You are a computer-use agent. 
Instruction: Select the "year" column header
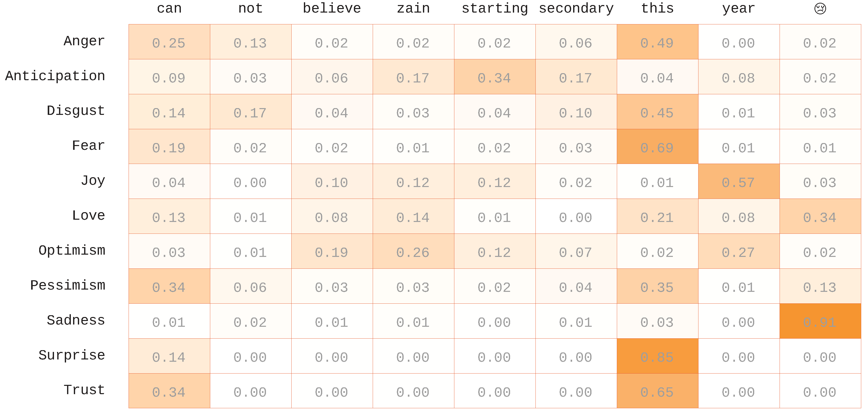[739, 9]
